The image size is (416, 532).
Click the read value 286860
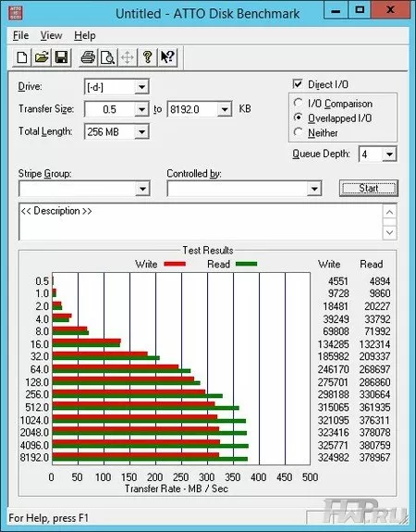[x=374, y=382]
